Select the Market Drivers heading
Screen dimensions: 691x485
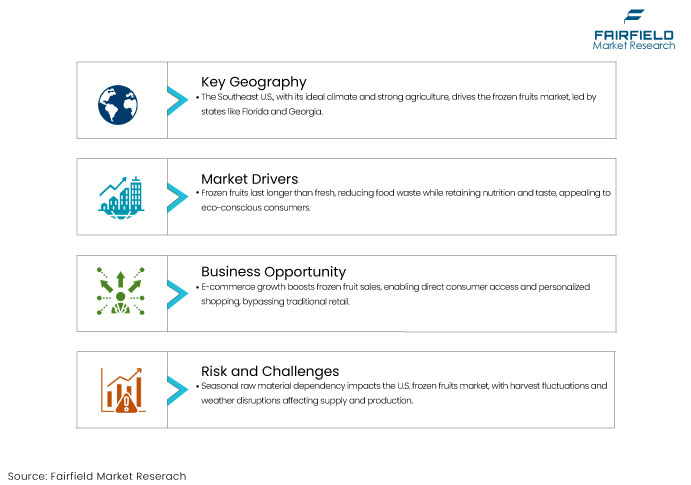249,179
